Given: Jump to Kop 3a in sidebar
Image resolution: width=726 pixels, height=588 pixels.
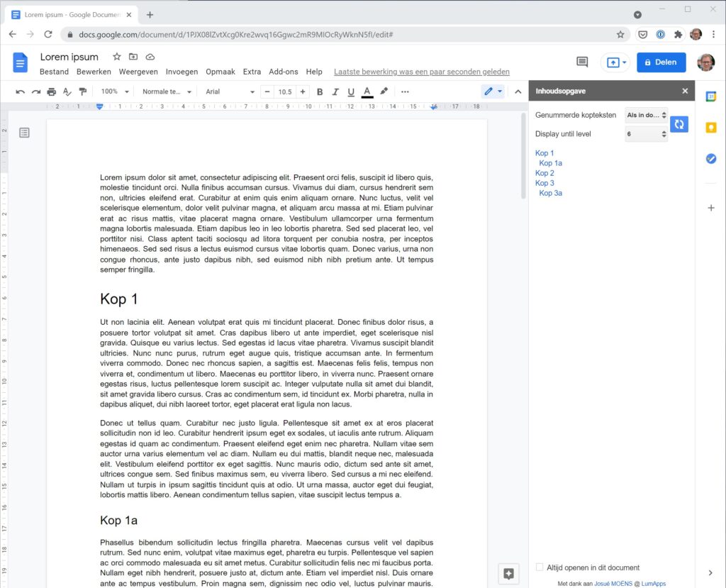Looking at the screenshot, I should click(550, 193).
